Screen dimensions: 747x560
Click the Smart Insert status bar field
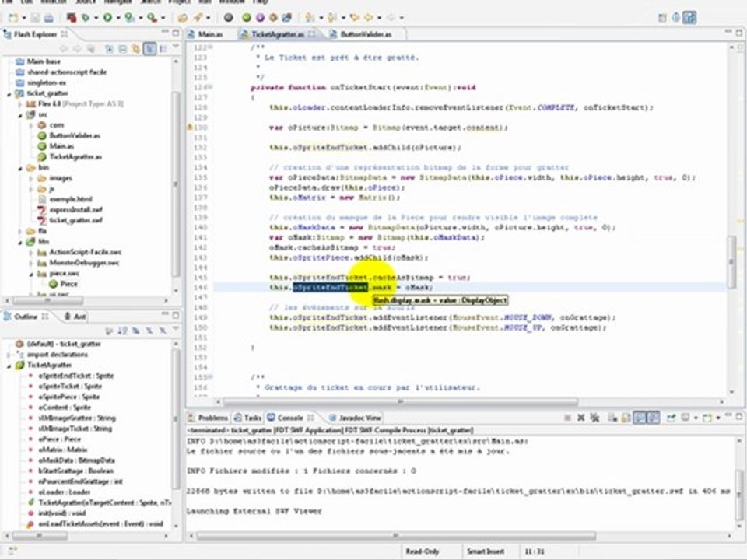click(x=486, y=551)
